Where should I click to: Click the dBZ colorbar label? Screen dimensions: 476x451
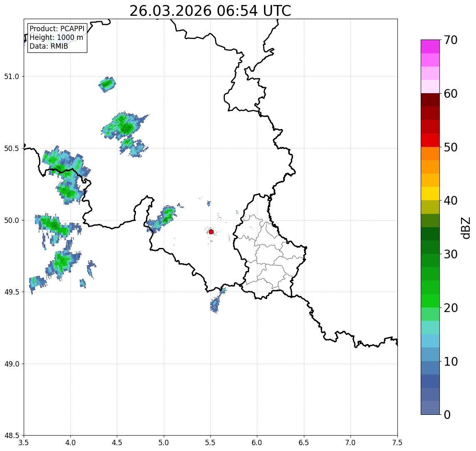click(x=466, y=228)
